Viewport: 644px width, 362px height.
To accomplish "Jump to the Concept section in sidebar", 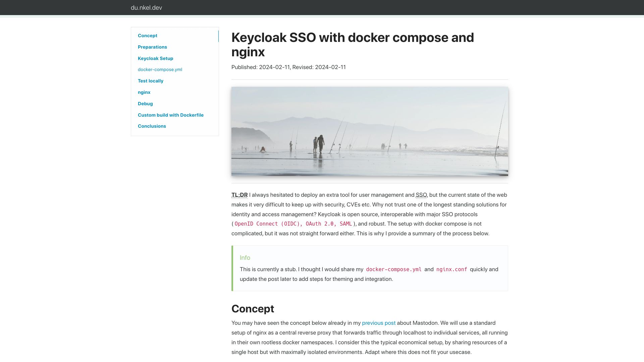I will tap(148, 36).
